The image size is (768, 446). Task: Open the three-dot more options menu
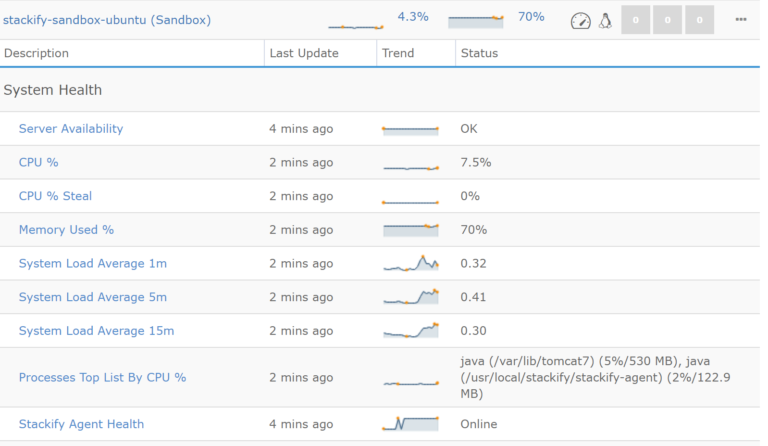pos(741,20)
